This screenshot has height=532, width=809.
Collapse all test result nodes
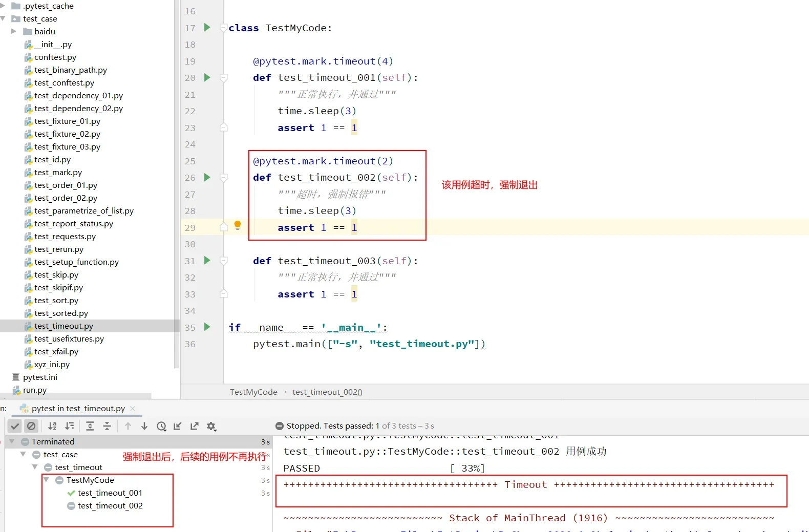pyautogui.click(x=107, y=426)
